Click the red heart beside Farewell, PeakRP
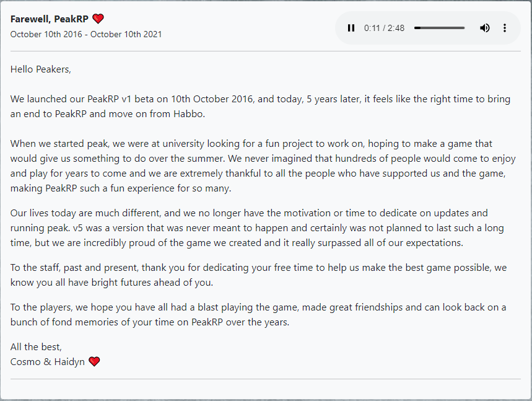The width and height of the screenshot is (532, 401). [98, 19]
